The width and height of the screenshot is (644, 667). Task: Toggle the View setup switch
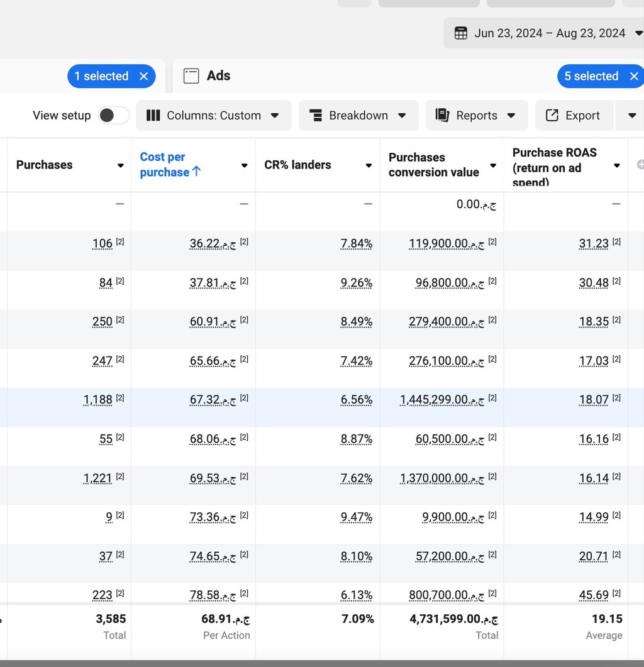coord(114,115)
